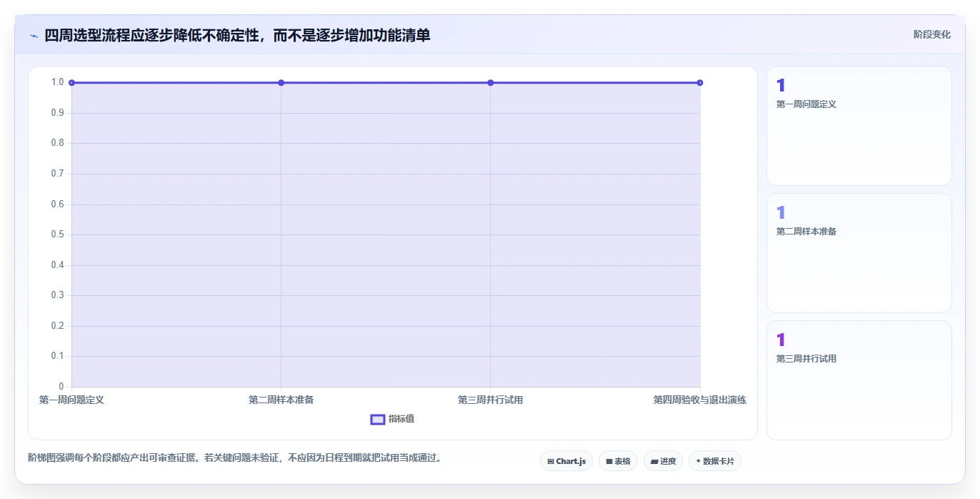The image size is (980, 499).
Task: Click card caption 第一周问题定义 on the right
Action: pyautogui.click(x=806, y=104)
